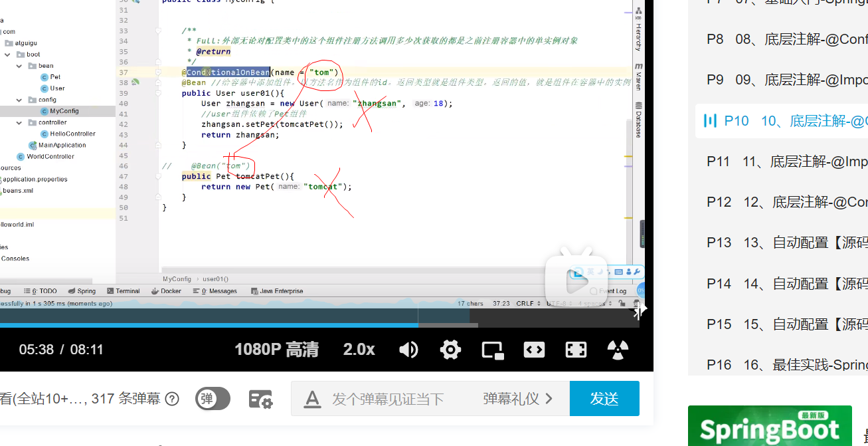Image resolution: width=868 pixels, height=446 pixels.
Task: Click the boot package folder icon
Action: pos(21,55)
